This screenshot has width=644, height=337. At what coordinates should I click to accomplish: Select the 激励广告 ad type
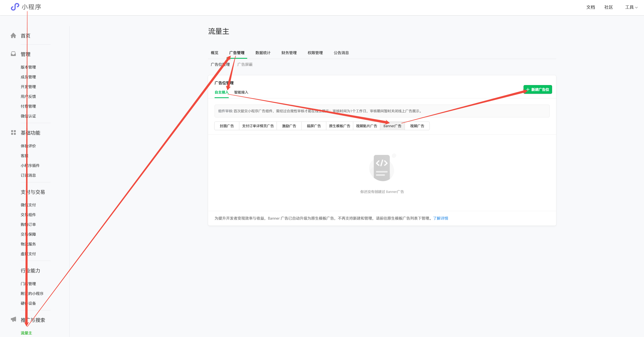(x=289, y=126)
